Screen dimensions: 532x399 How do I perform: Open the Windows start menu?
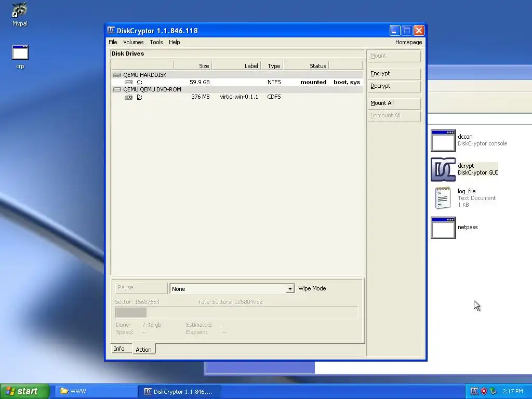[x=25, y=391]
